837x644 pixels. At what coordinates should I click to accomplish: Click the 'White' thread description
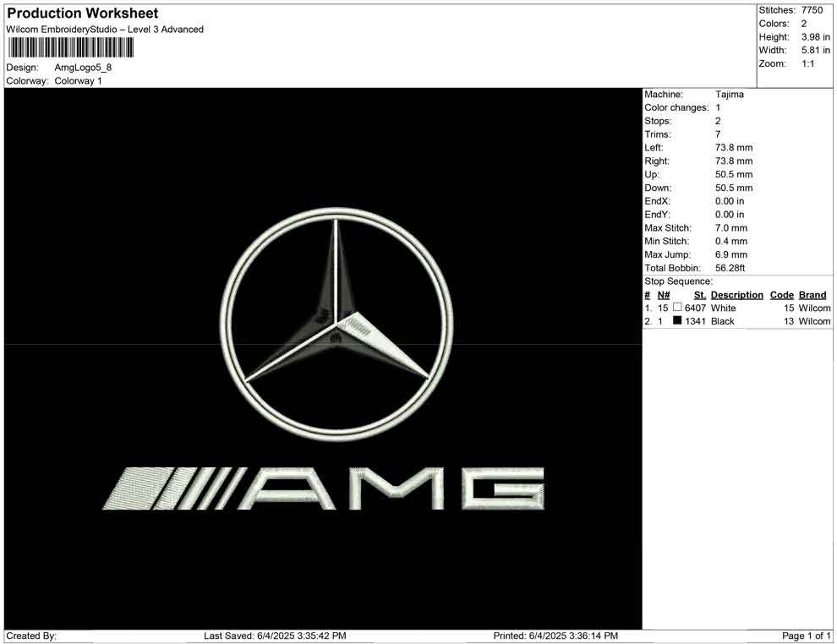(x=724, y=308)
